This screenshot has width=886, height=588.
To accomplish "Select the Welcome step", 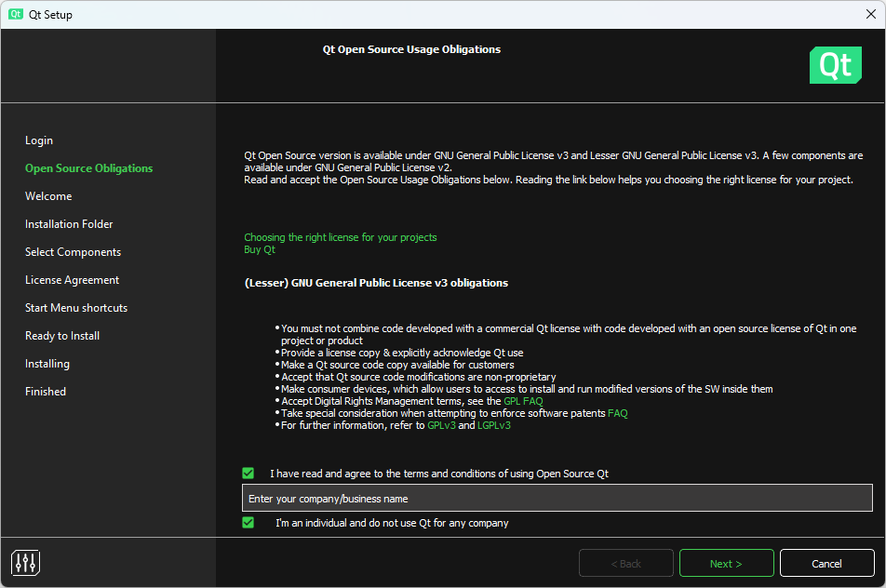I will tap(48, 196).
